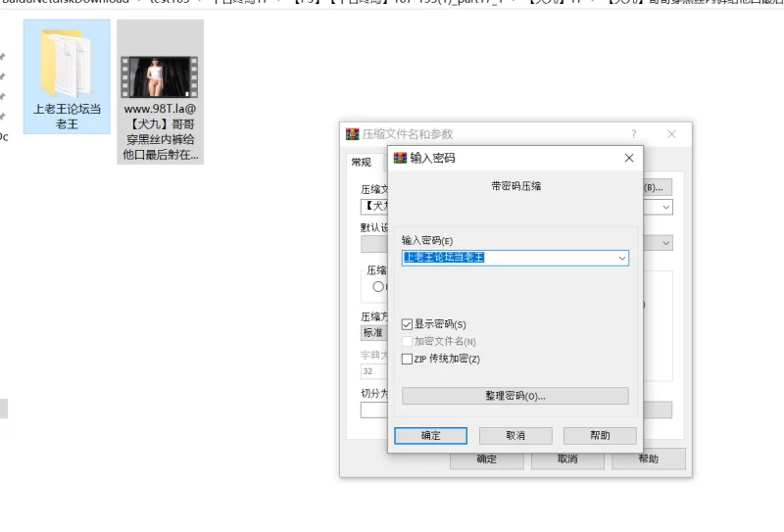Click the archive name field in background window
The image size is (784, 532).
[374, 207]
